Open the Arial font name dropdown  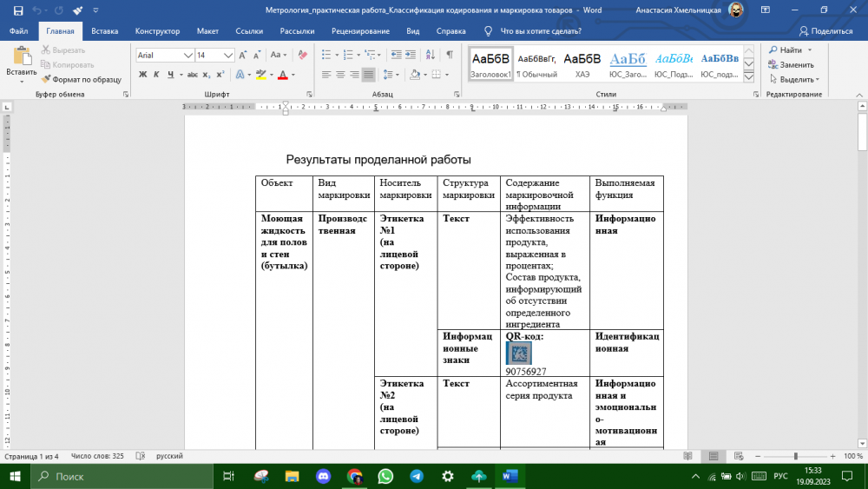click(187, 55)
